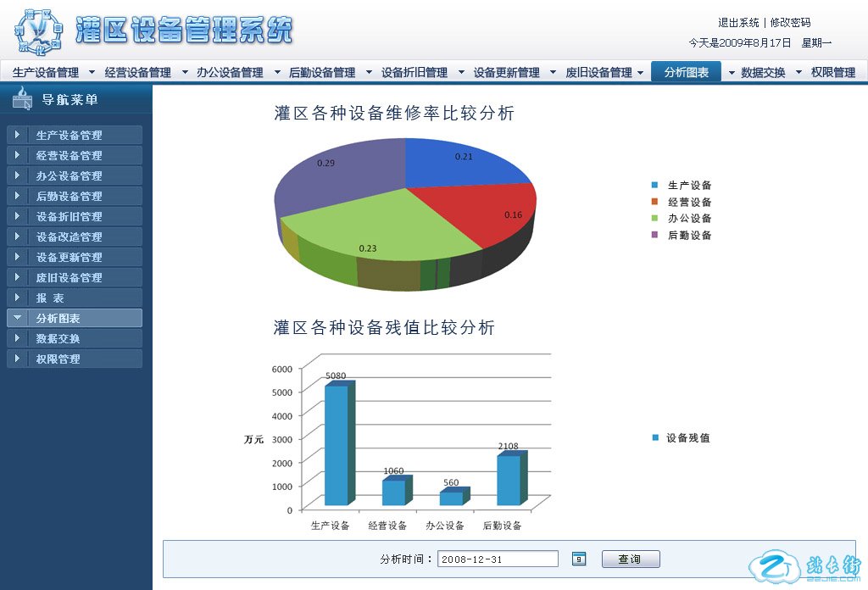Click the navigation menu header icon

point(22,100)
